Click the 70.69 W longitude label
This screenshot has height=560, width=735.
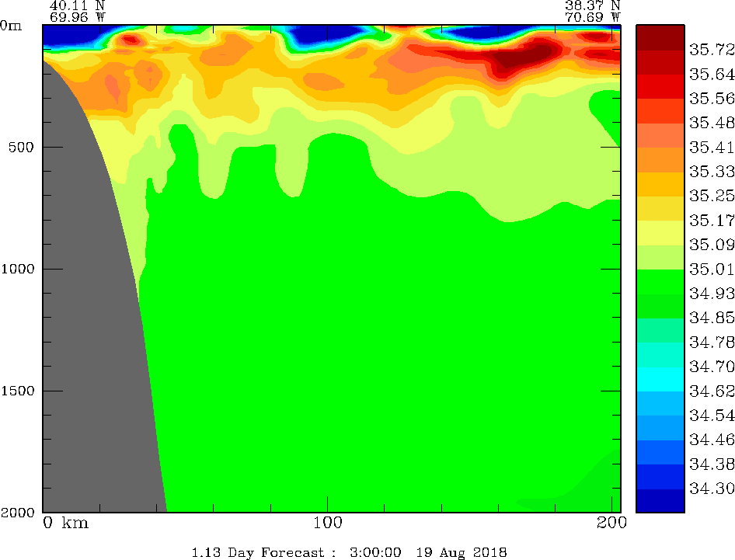click(x=593, y=17)
